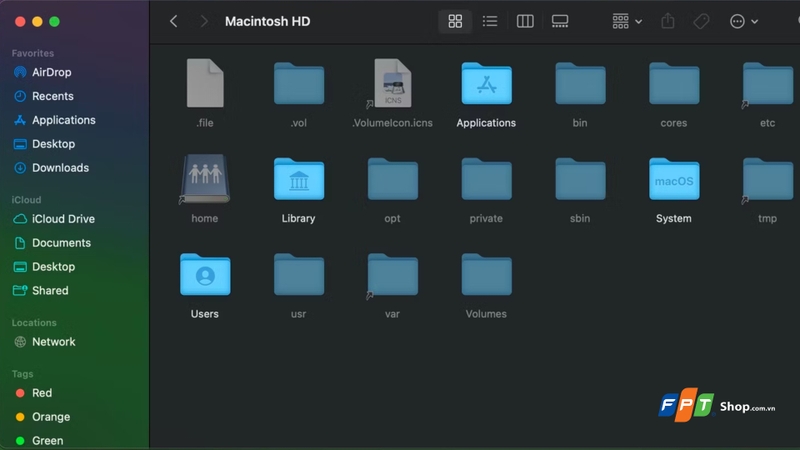Switch to column view
This screenshot has height=450, width=800.
coord(525,21)
